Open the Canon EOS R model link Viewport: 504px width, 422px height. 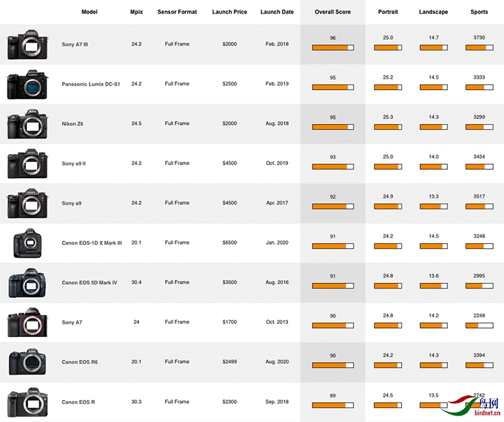coord(79,402)
